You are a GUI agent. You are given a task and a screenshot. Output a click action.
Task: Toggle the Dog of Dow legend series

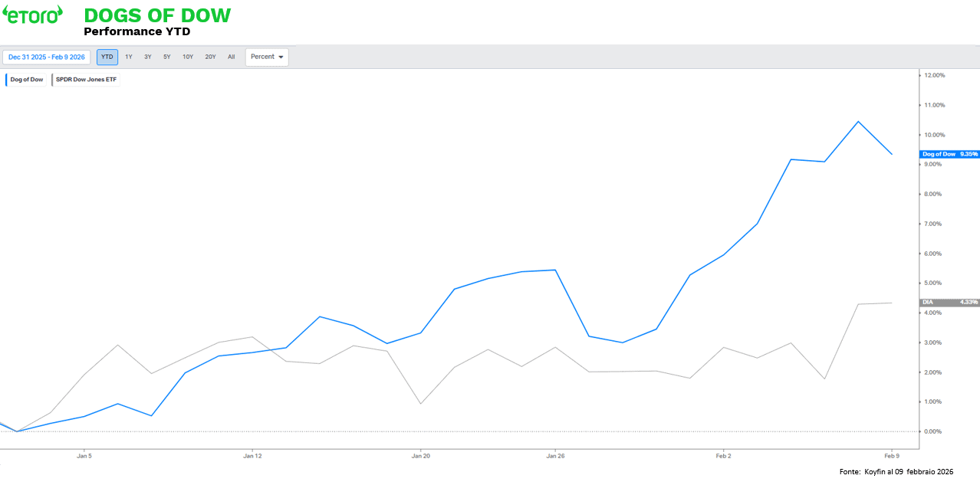point(26,80)
